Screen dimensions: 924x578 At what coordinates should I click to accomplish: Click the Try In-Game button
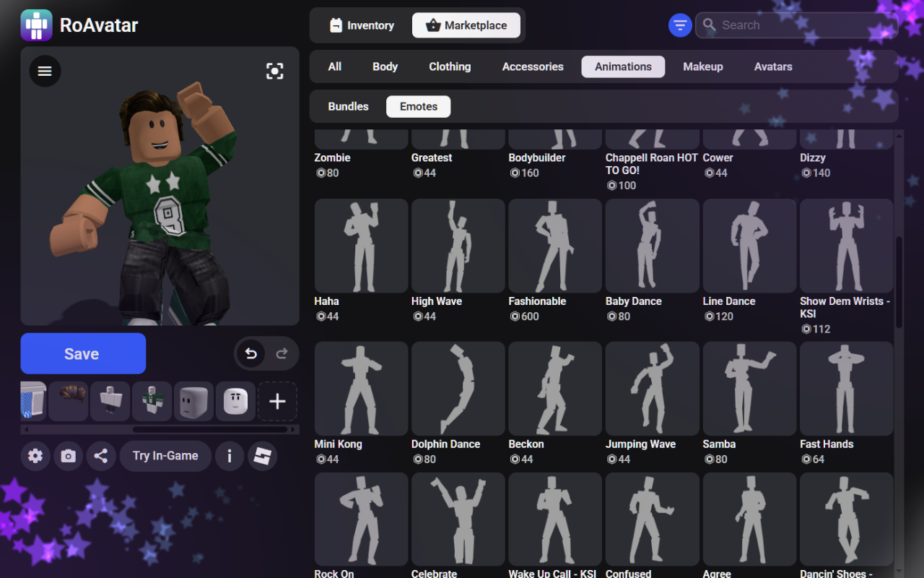coord(165,456)
